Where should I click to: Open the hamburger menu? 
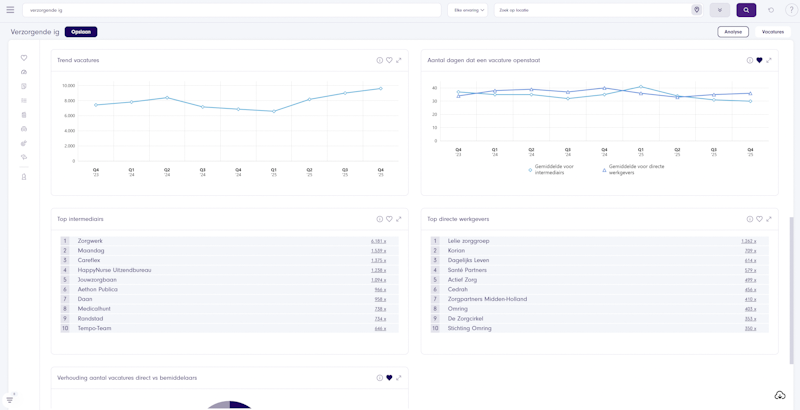point(10,10)
